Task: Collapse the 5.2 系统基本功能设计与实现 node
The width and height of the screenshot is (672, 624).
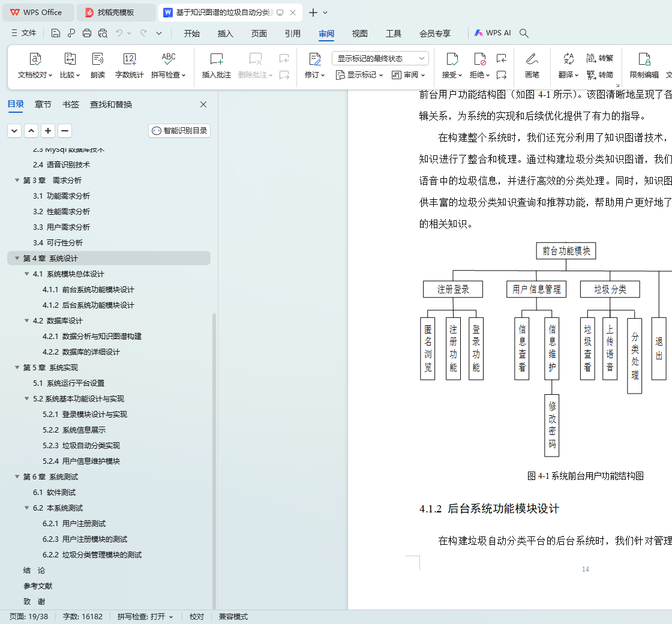Action: (x=26, y=398)
